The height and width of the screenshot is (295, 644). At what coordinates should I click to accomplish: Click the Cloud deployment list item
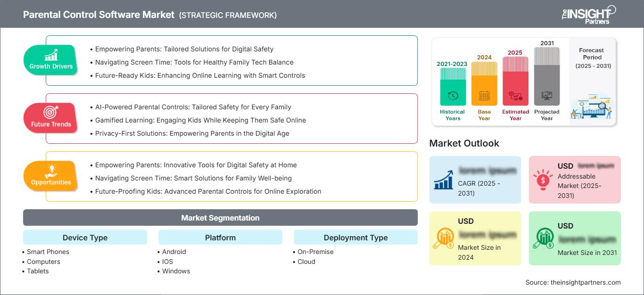coord(306,262)
